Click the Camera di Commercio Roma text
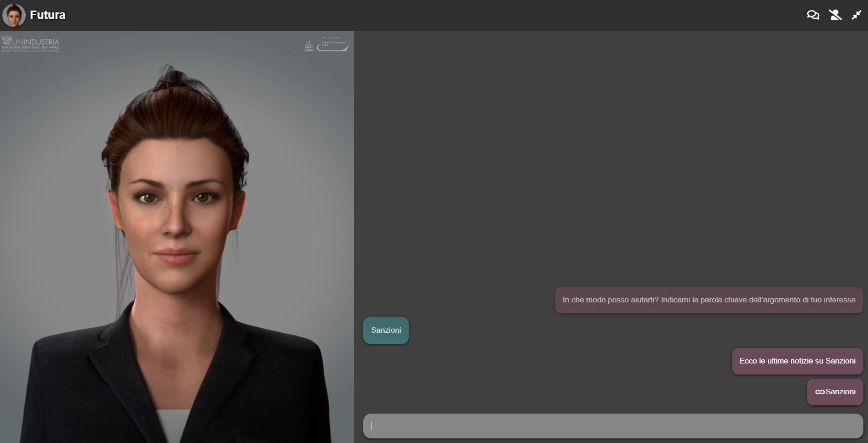The image size is (868, 443). coord(334,43)
